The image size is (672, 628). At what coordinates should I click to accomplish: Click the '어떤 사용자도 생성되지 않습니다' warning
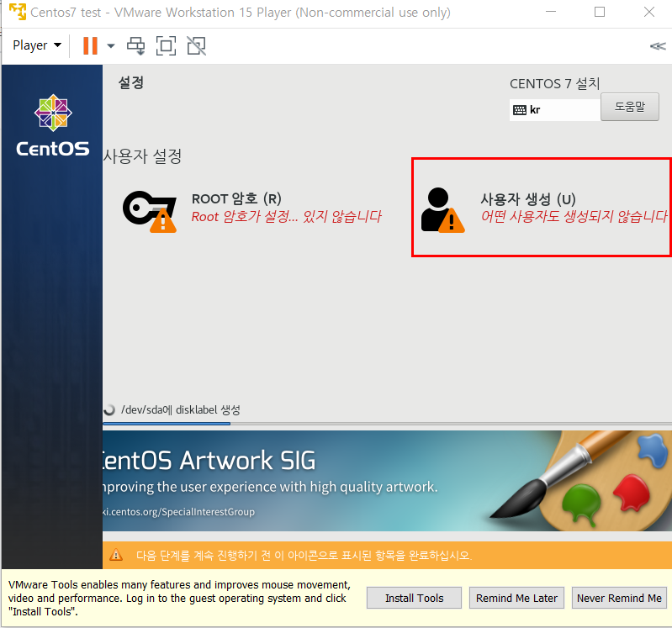(x=574, y=216)
